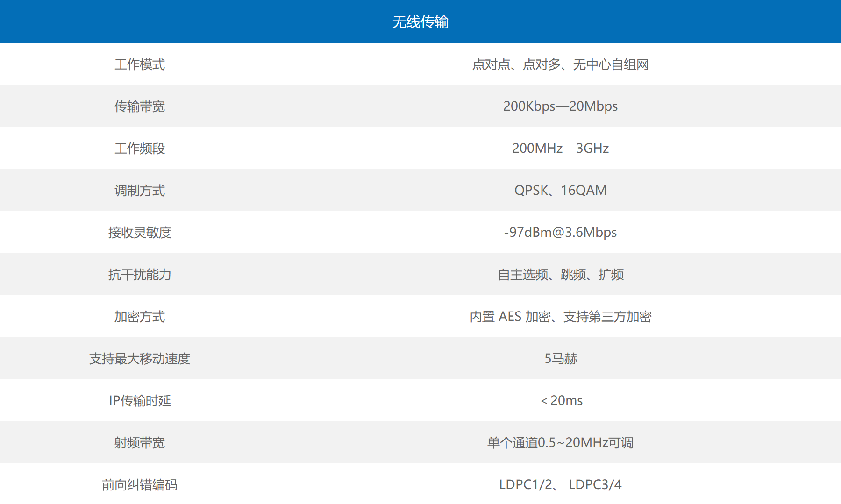
Task: Click the QPSK、16QAM modulation value
Action: [560, 191]
